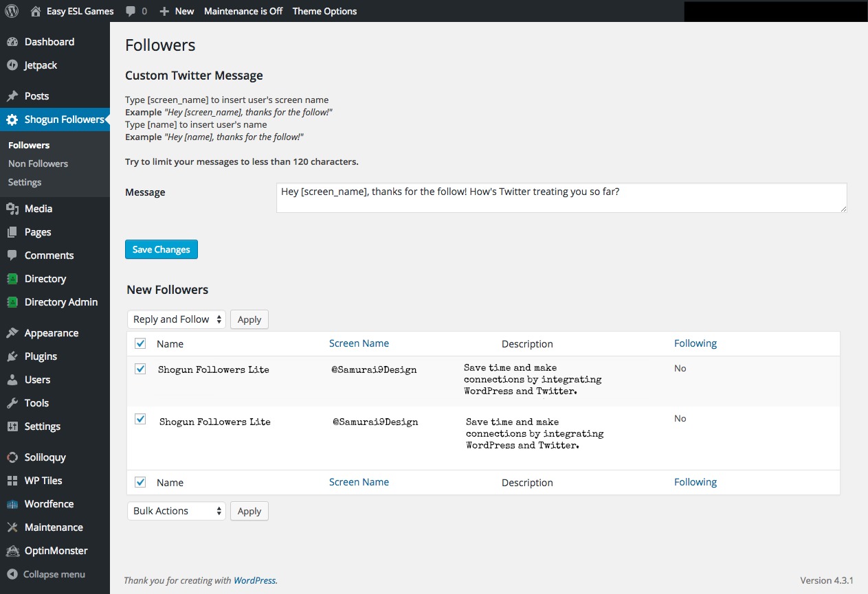Sort by Screen Name in table footer

(x=359, y=482)
